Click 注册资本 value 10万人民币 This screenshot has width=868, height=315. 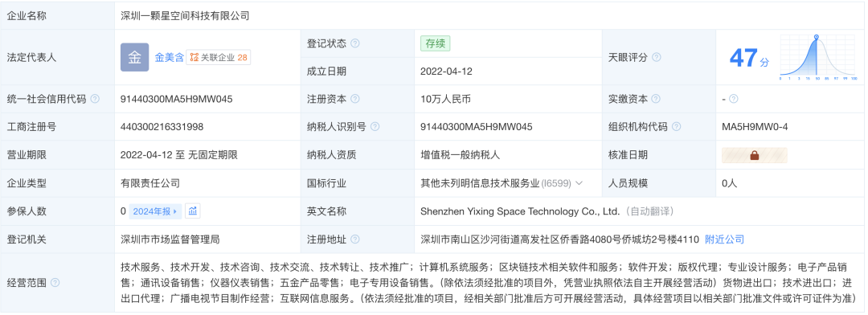[445, 99]
